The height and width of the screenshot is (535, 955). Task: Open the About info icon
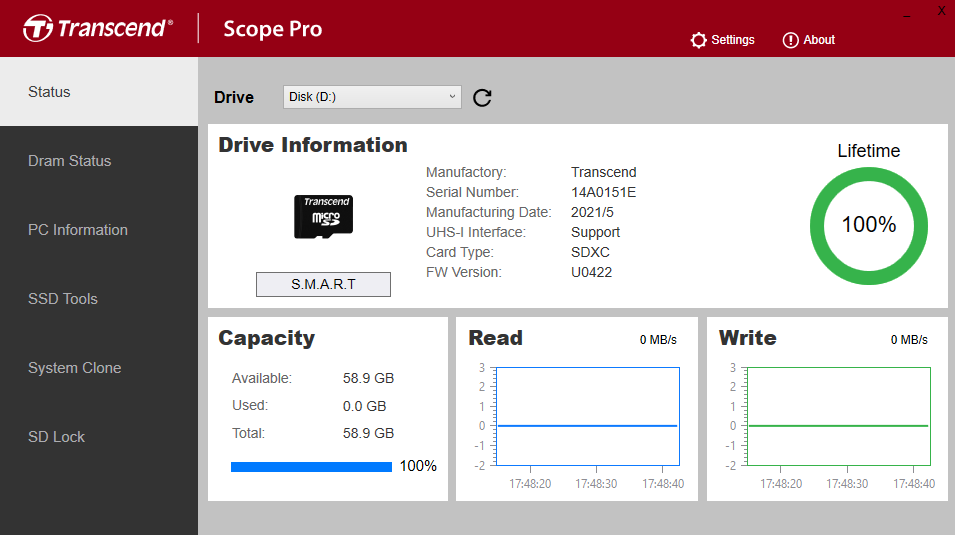pyautogui.click(x=790, y=40)
